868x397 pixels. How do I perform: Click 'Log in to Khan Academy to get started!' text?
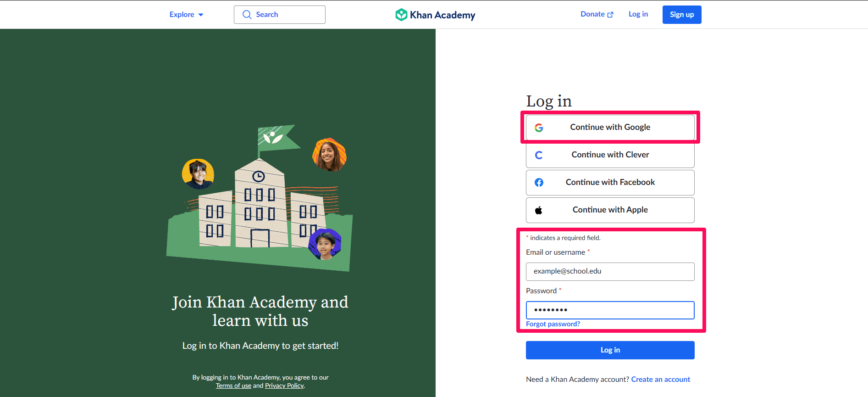click(x=260, y=346)
